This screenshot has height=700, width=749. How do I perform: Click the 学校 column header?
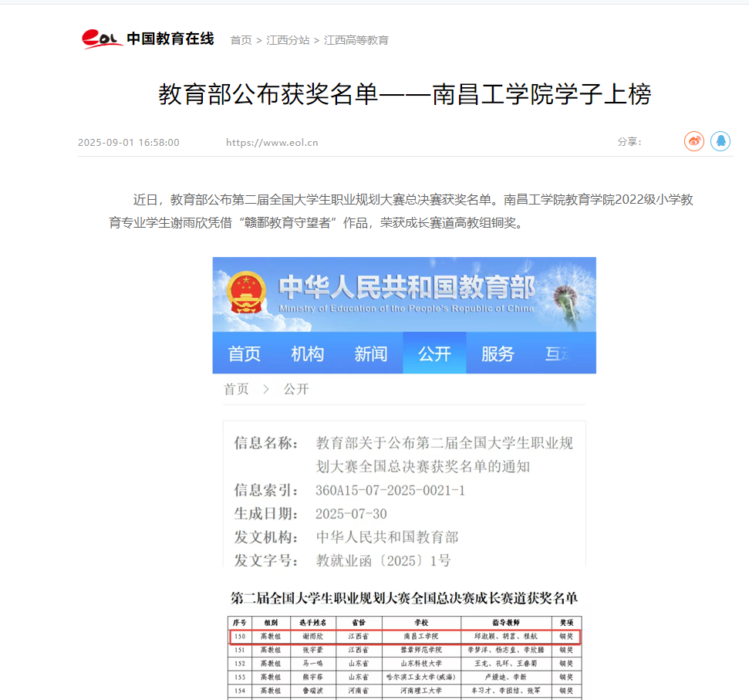[421, 623]
